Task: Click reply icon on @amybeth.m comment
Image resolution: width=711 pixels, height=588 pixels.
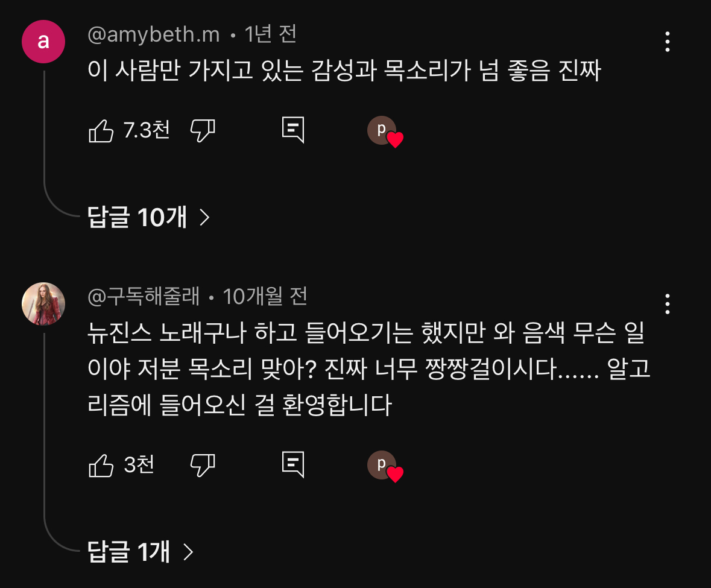Action: click(293, 130)
